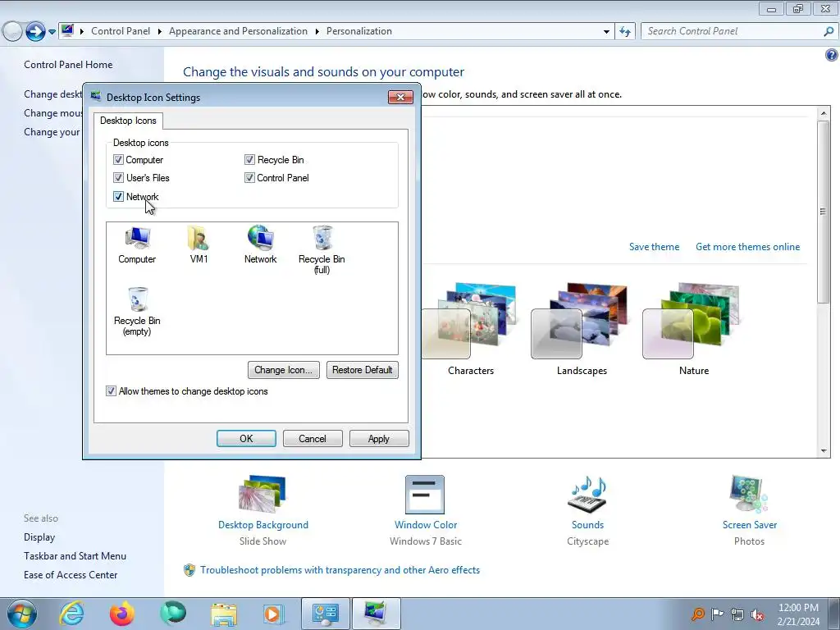
Task: Open Taskbar and Start Menu link
Action: pos(75,556)
